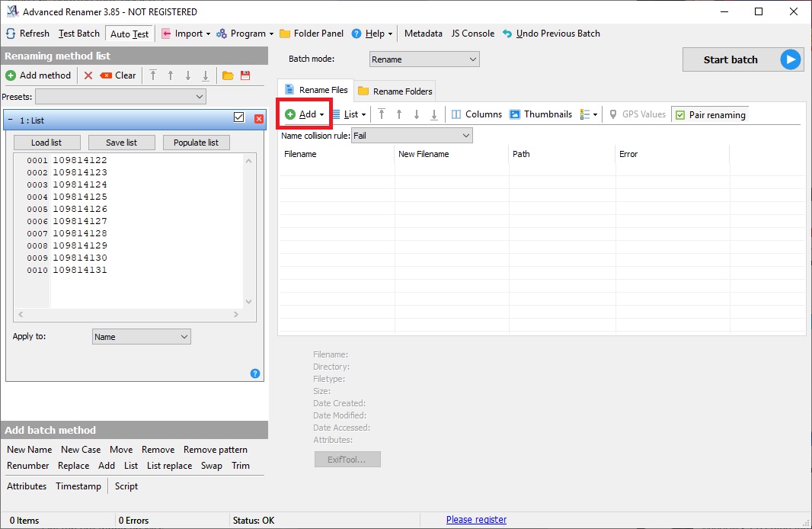Click Undo Previous Batch

coord(551,34)
